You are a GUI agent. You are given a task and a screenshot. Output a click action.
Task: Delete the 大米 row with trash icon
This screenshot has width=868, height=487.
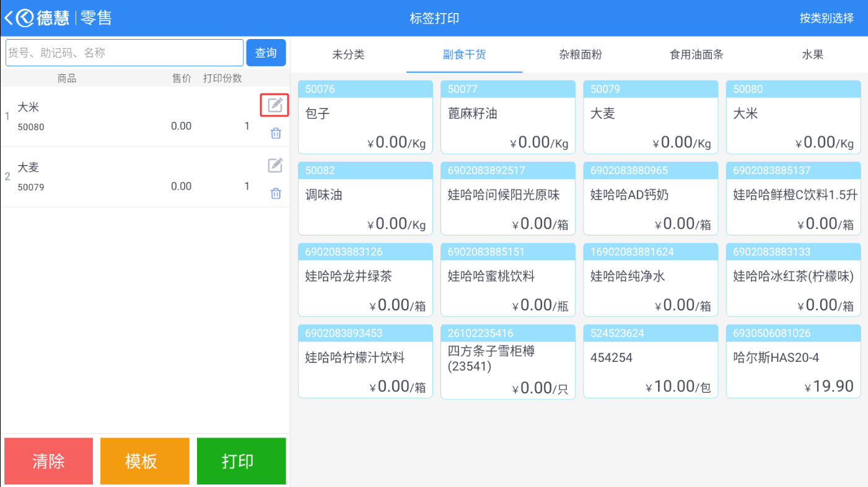pyautogui.click(x=276, y=133)
